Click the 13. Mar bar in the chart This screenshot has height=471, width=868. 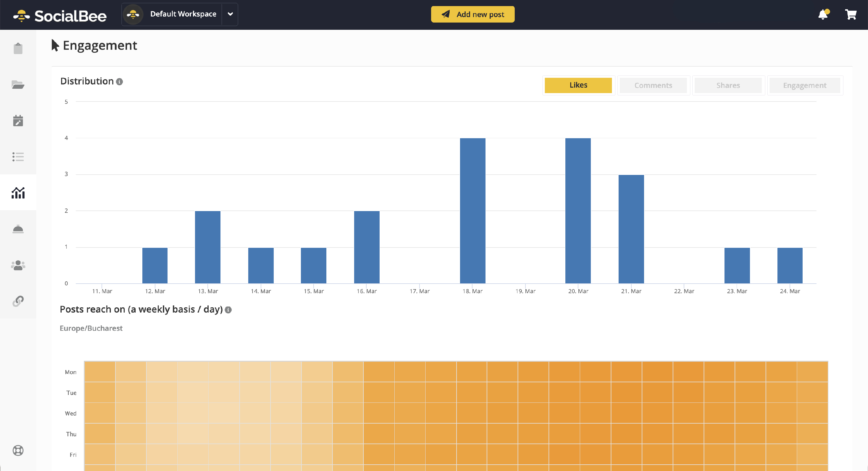point(207,247)
